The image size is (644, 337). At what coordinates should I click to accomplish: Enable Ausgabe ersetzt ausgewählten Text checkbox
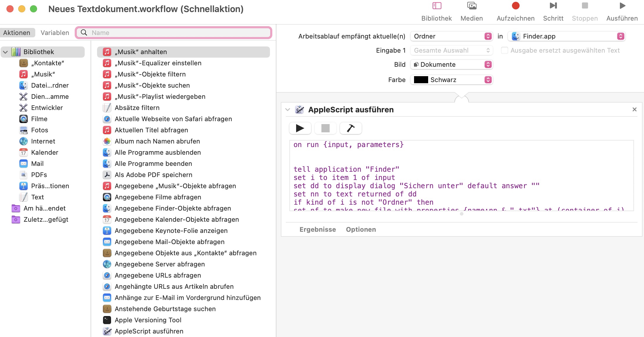coord(505,50)
